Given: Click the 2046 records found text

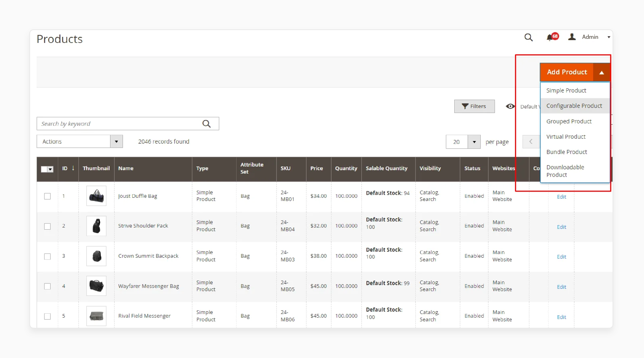Looking at the screenshot, I should click(x=164, y=141).
